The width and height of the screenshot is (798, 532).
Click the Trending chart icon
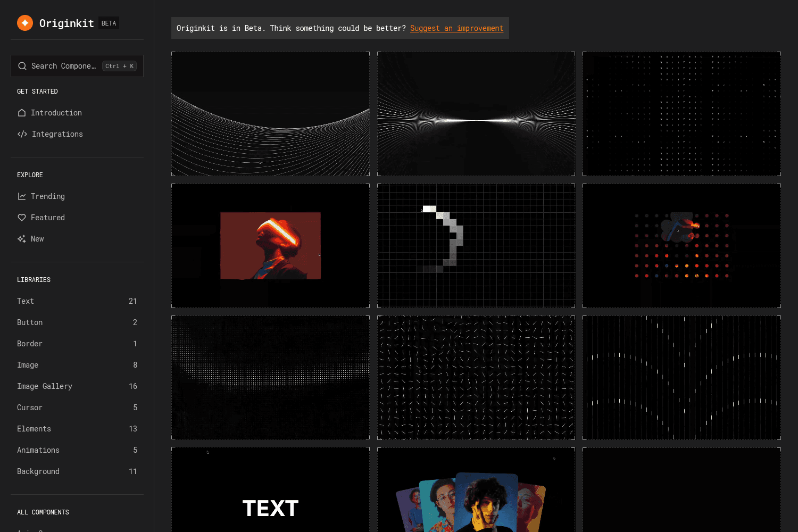[22, 196]
